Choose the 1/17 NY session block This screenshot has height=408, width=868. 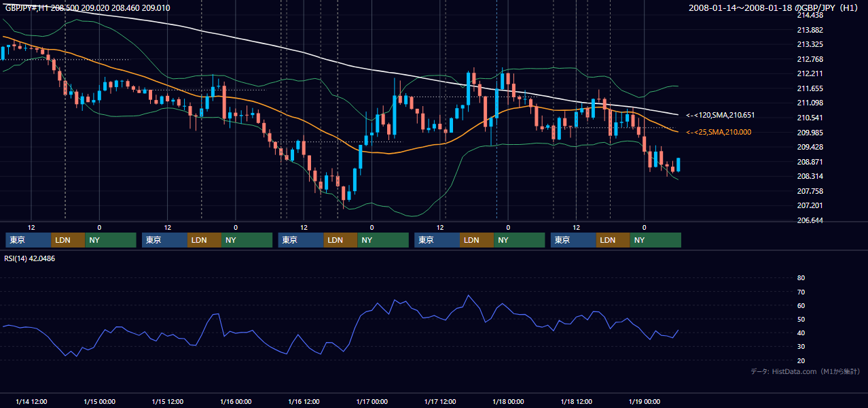519,240
